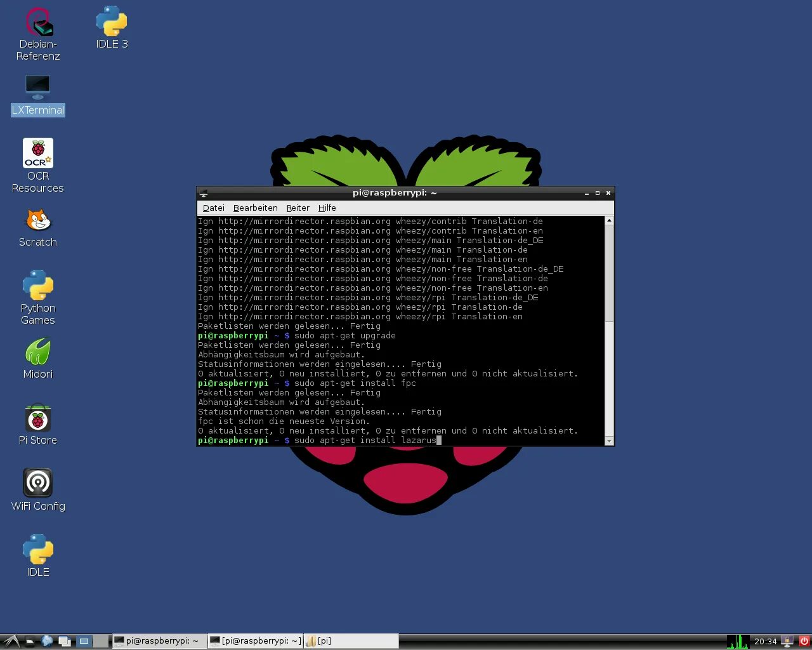Minimize the terminal window

(x=586, y=193)
